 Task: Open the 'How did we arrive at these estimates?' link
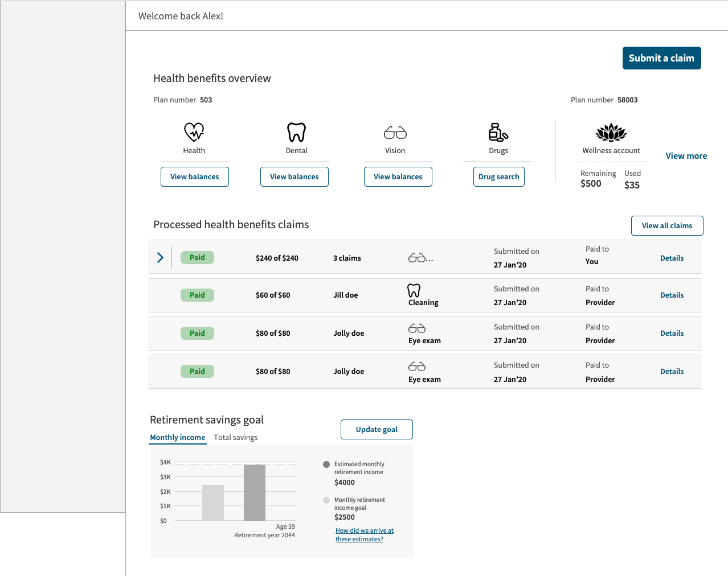[365, 535]
